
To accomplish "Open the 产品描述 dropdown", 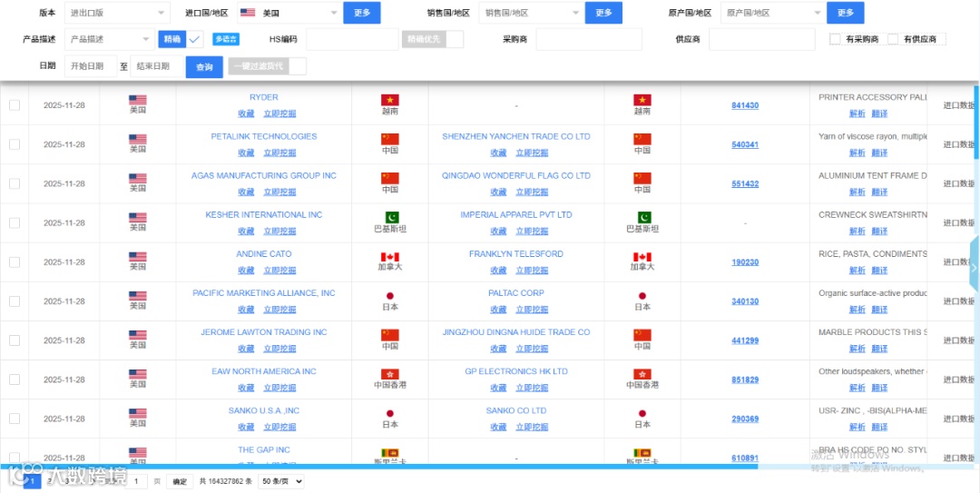I will [110, 39].
